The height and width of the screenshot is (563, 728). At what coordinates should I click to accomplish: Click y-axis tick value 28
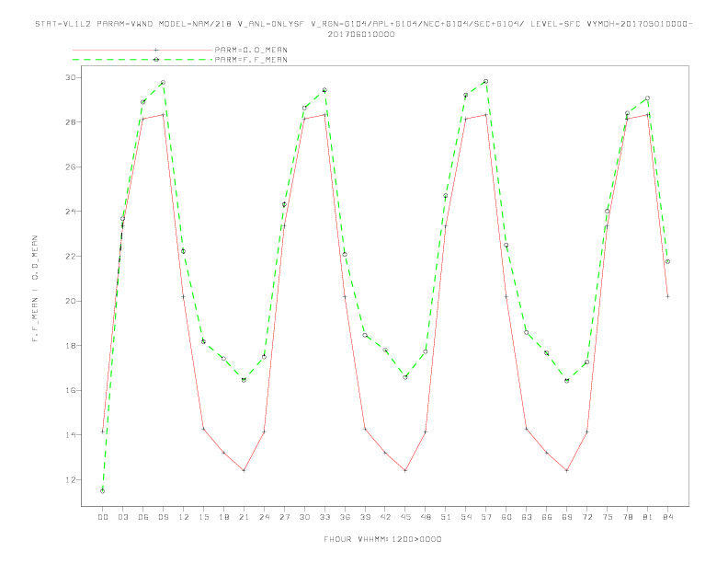pyautogui.click(x=71, y=122)
